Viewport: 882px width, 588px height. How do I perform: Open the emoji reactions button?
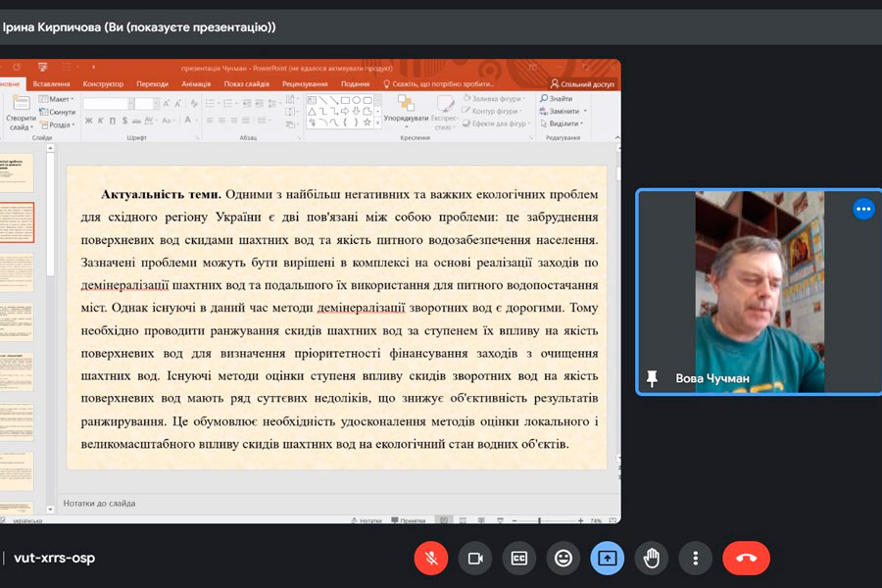[x=563, y=558]
